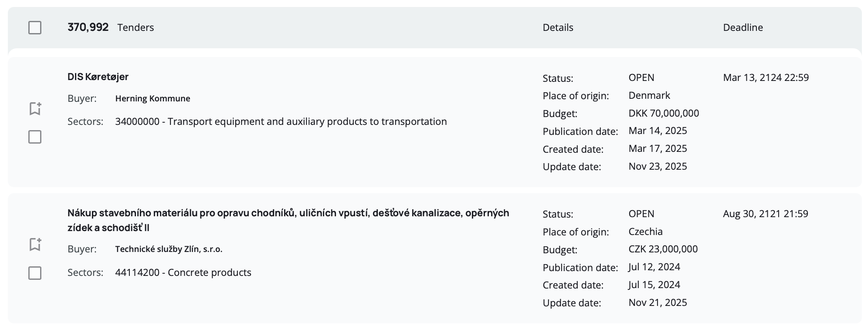This screenshot has height=329, width=868.
Task: Check the Technické služby Zlín tender checkbox
Action: 35,273
